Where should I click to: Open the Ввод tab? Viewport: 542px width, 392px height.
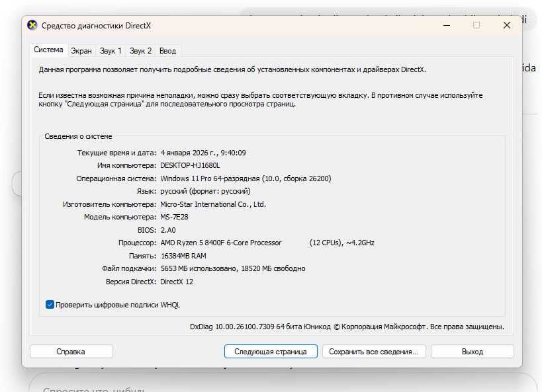coord(167,51)
